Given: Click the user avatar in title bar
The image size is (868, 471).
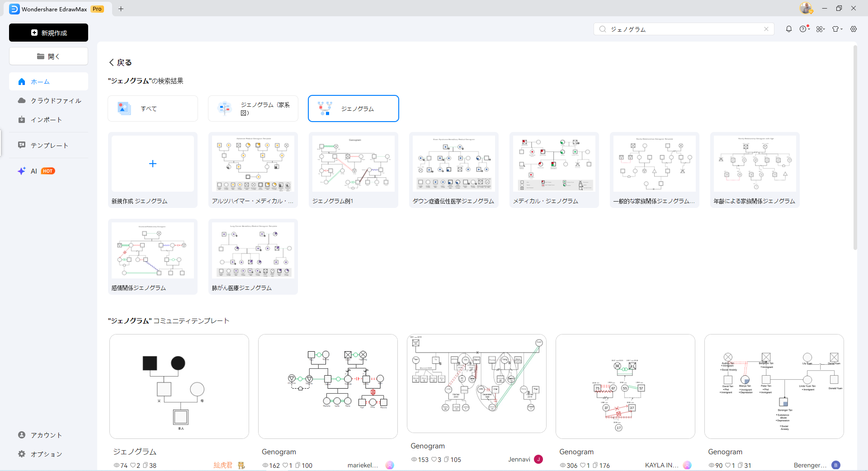Looking at the screenshot, I should [x=805, y=8].
